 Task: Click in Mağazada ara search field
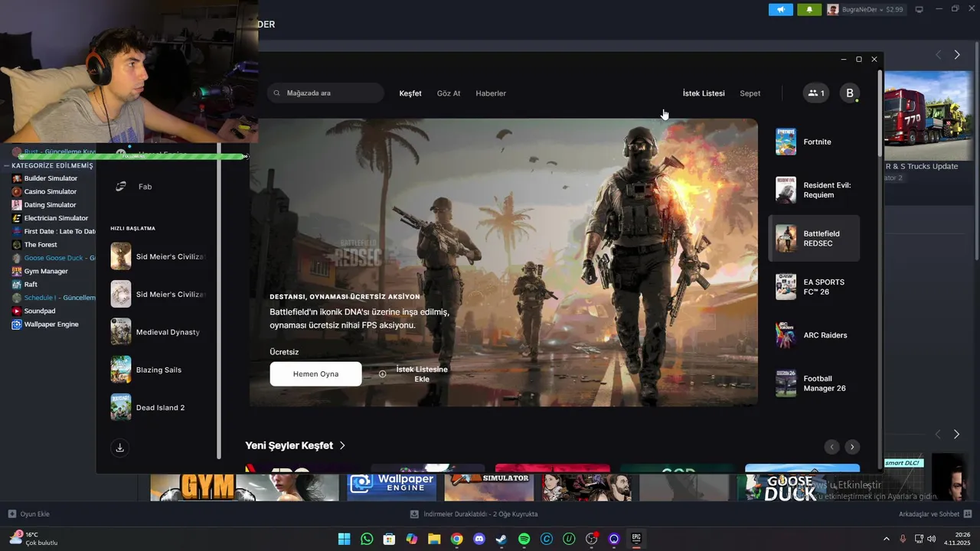325,93
